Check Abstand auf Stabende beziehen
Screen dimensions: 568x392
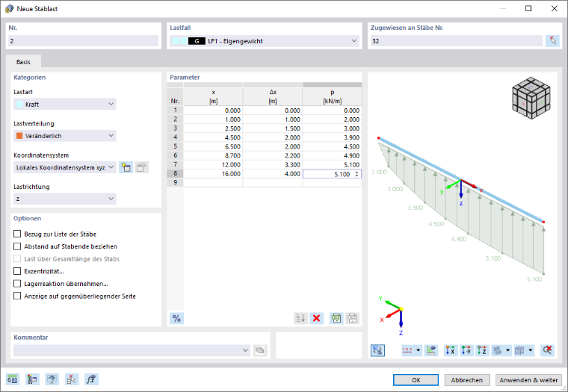(x=17, y=246)
